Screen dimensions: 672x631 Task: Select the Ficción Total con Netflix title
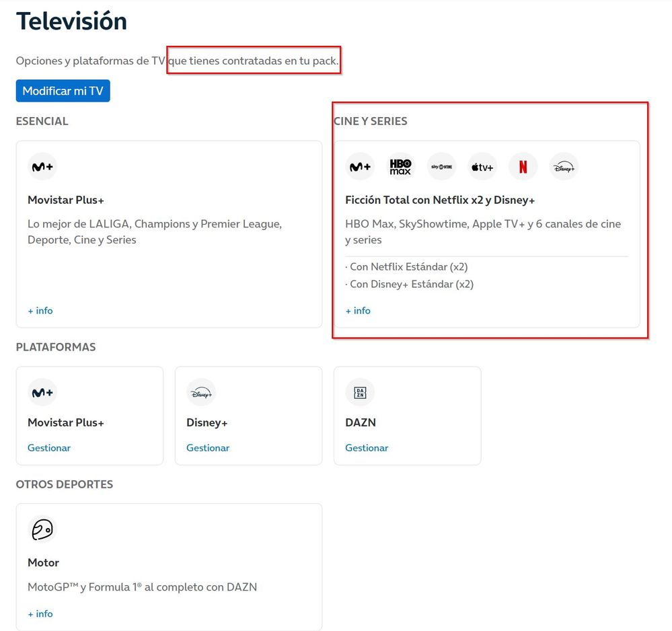tap(440, 200)
